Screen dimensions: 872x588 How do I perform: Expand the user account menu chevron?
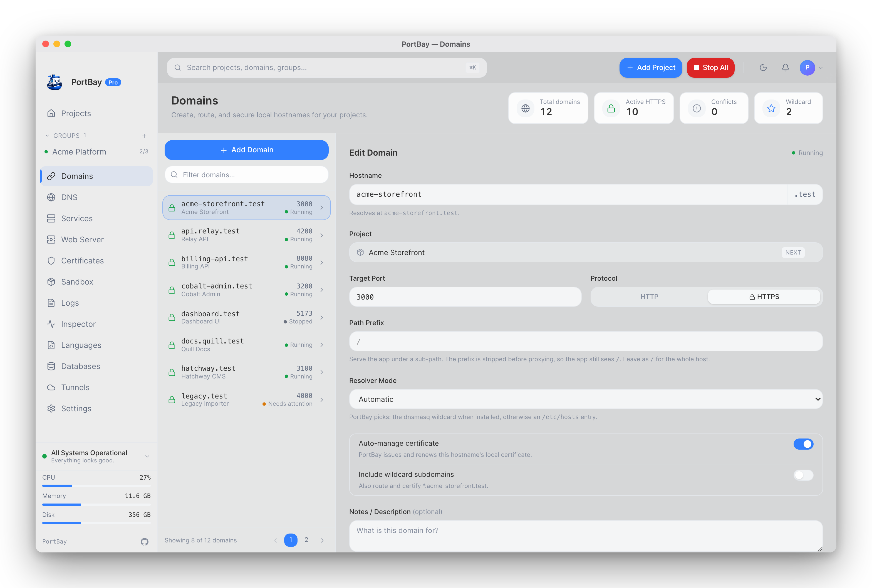click(x=821, y=68)
